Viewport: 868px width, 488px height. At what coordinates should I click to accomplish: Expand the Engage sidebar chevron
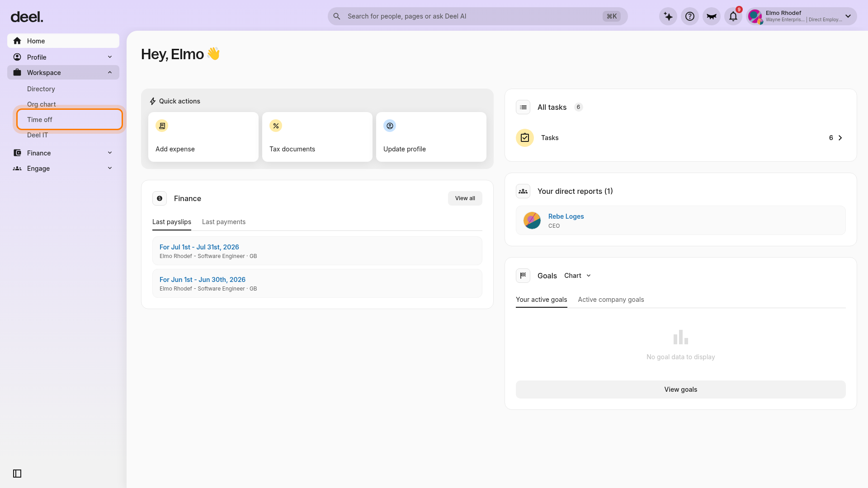pyautogui.click(x=110, y=168)
